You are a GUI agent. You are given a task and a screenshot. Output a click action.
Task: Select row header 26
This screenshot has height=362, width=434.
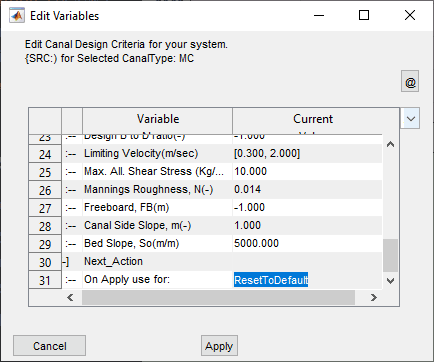(x=45, y=190)
